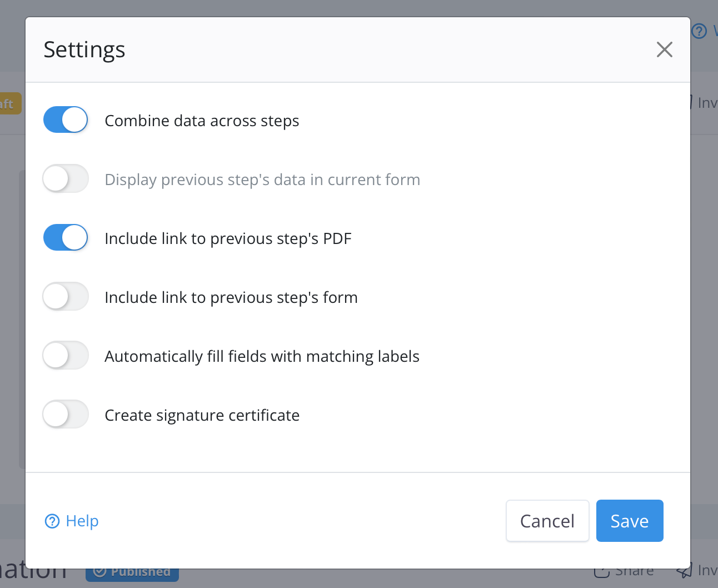Click the yellow Draft badge at left edge
This screenshot has height=588, width=718.
[9, 103]
